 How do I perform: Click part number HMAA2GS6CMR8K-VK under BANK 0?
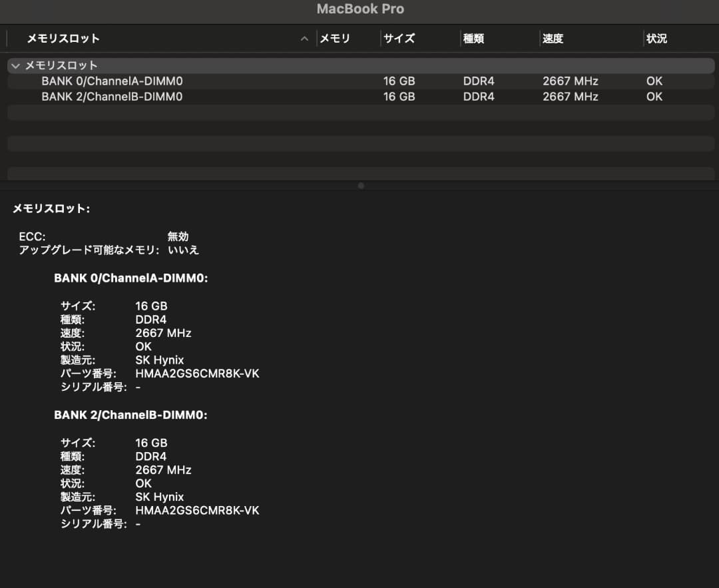(197, 374)
